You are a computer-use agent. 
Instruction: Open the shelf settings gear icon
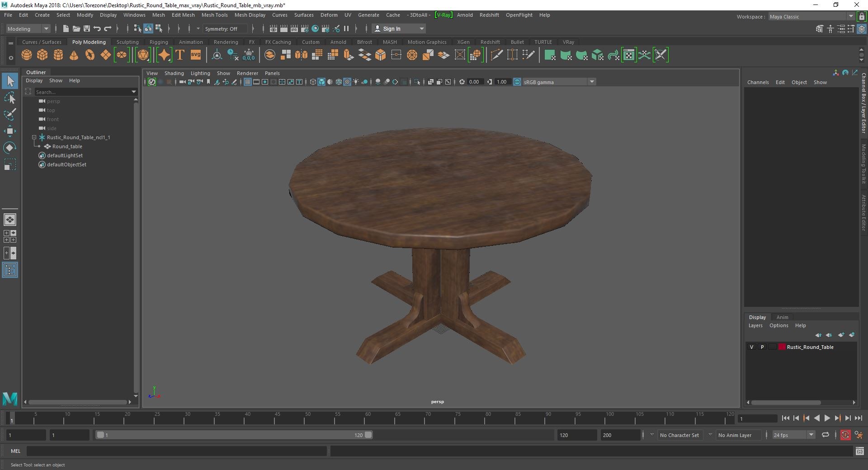pyautogui.click(x=11, y=58)
